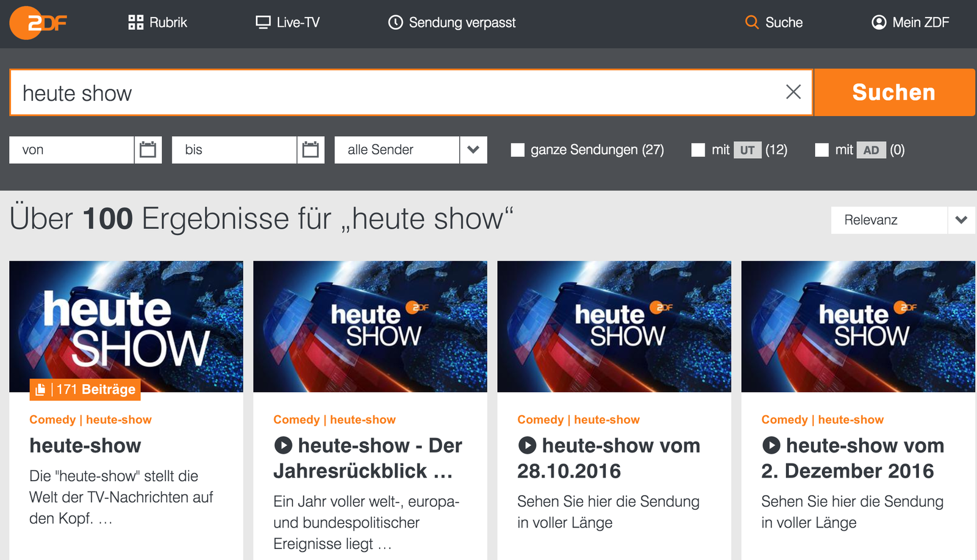The image size is (977, 560).
Task: Expand the alle Sender dropdown arrow
Action: click(473, 150)
